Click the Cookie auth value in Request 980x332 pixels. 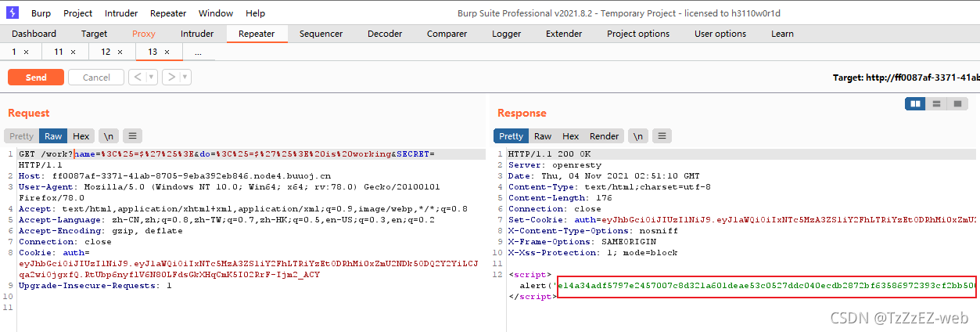(248, 269)
